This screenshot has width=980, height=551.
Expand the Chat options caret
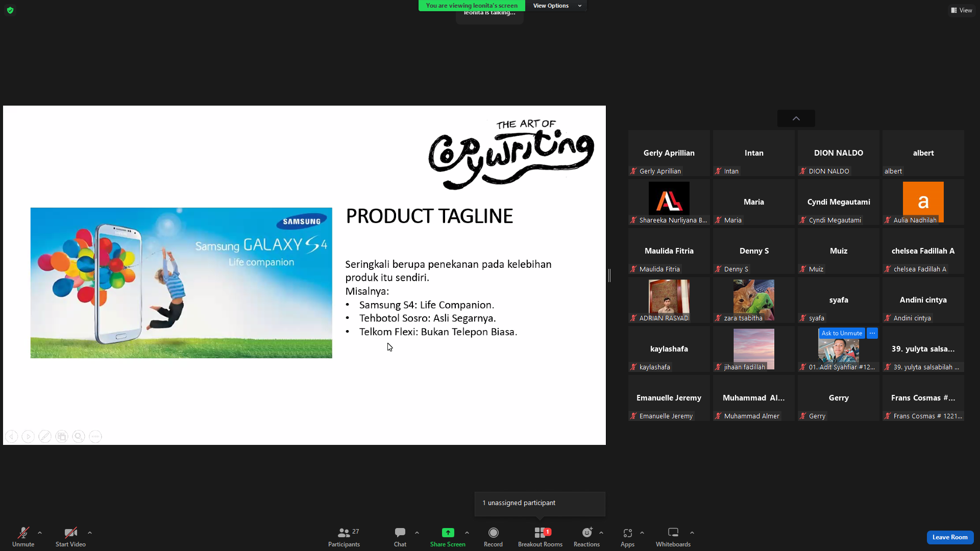(x=417, y=533)
